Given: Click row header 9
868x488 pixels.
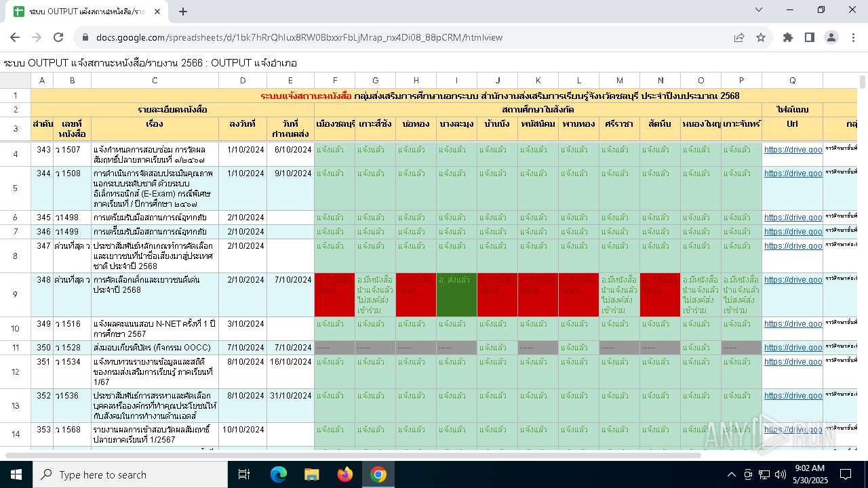Looking at the screenshot, I should [16, 295].
